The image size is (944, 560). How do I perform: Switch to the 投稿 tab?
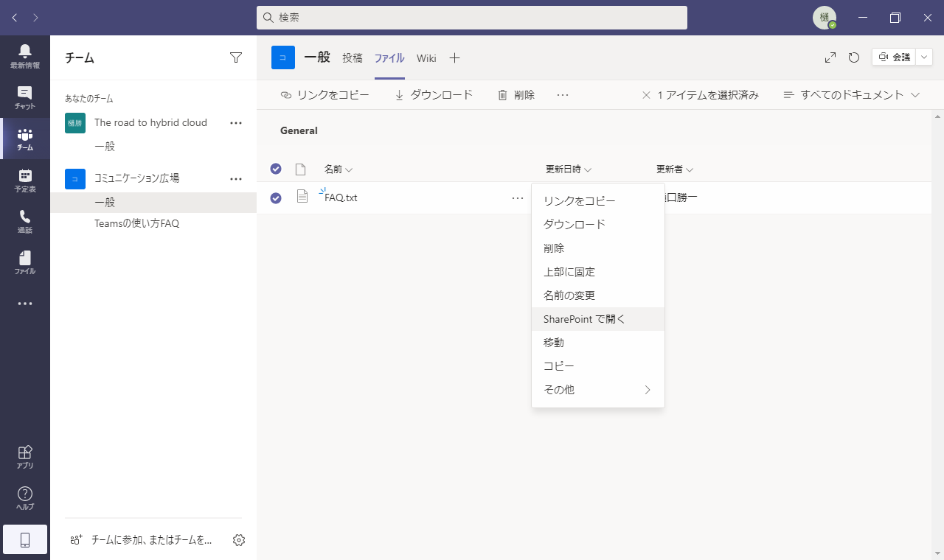click(x=353, y=58)
